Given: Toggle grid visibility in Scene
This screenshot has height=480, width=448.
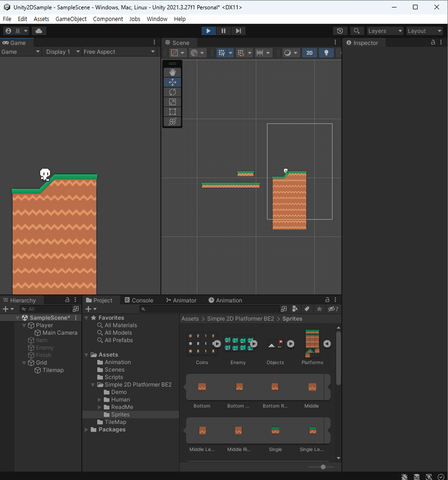Looking at the screenshot, I should [221, 53].
